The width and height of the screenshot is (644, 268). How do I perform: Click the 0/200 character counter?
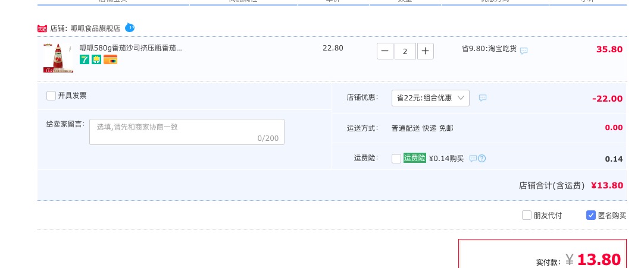(x=268, y=138)
